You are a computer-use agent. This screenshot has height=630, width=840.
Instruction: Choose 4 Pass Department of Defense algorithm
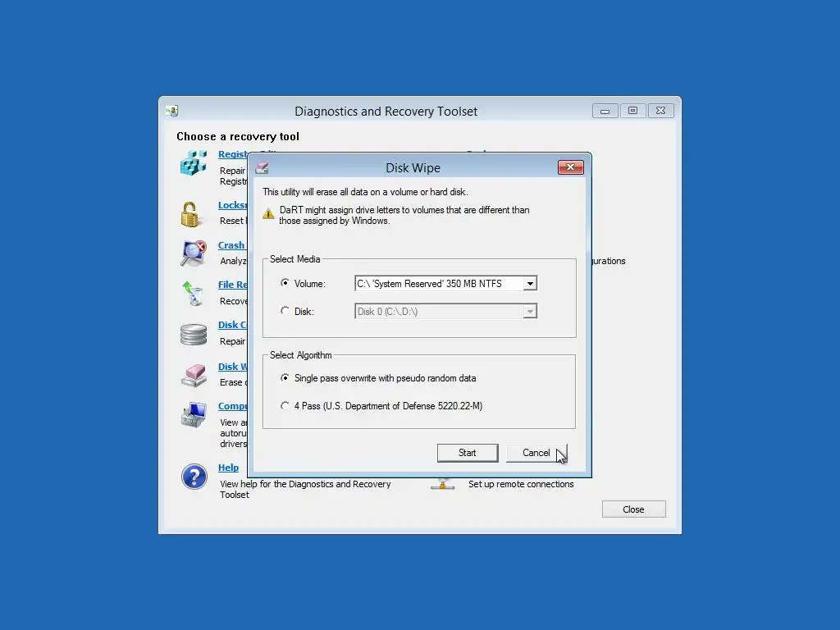coord(285,405)
